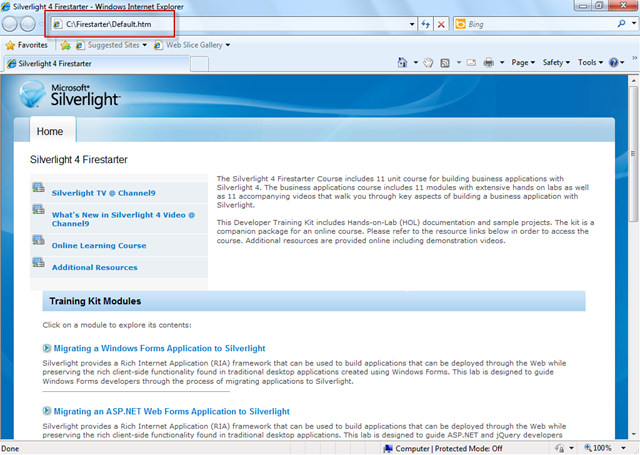
Task: Open Migrating a Windows Forms Application link
Action: coord(159,348)
